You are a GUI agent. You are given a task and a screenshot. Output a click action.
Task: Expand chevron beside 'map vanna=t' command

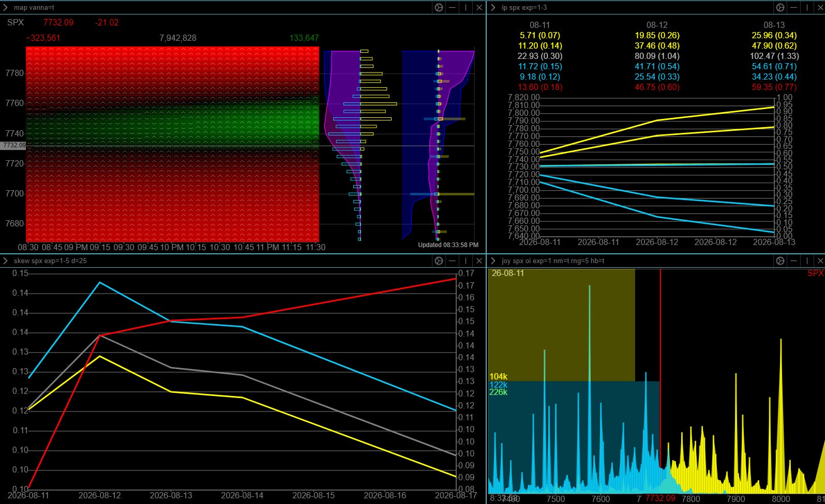5,7
